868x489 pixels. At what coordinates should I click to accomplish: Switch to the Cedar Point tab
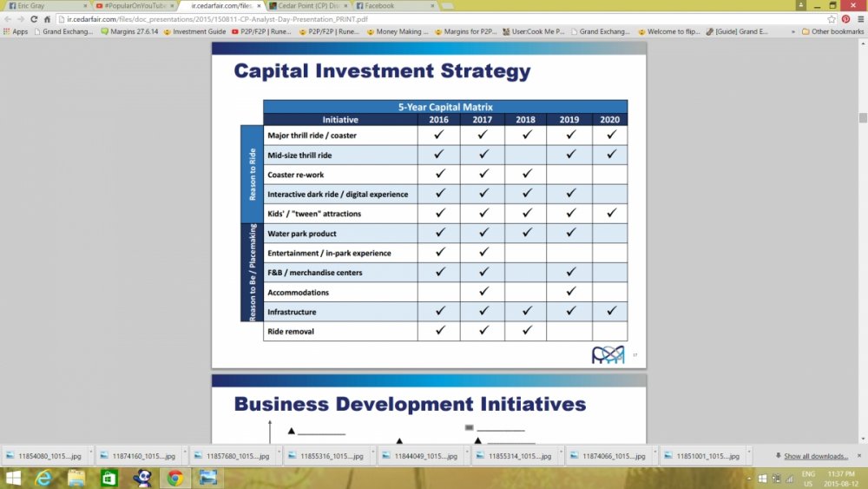[x=304, y=5]
